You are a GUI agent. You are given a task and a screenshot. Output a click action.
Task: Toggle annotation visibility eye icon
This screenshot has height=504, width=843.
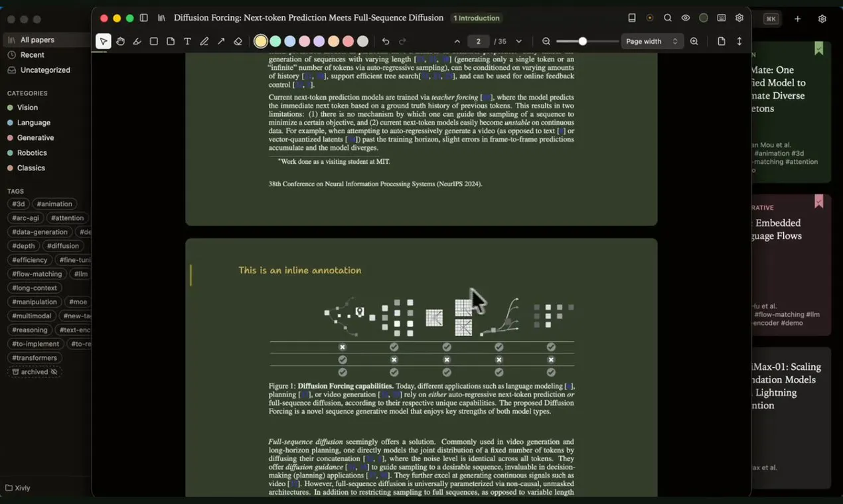point(686,18)
